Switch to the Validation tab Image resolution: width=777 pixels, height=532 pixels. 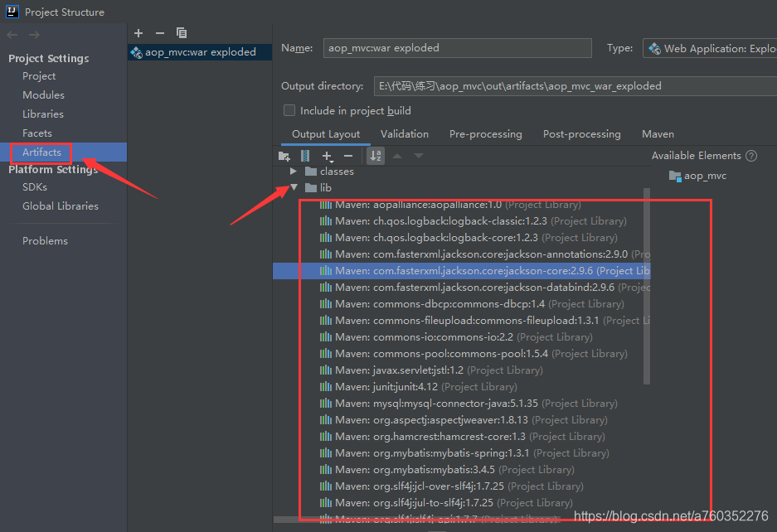[404, 133]
